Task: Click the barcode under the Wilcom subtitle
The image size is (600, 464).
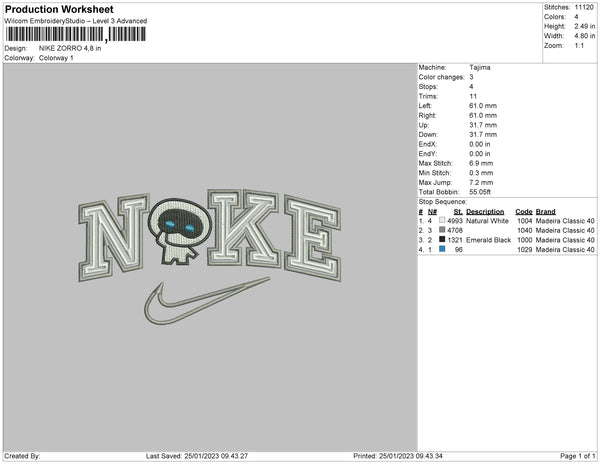Action: coord(75,34)
